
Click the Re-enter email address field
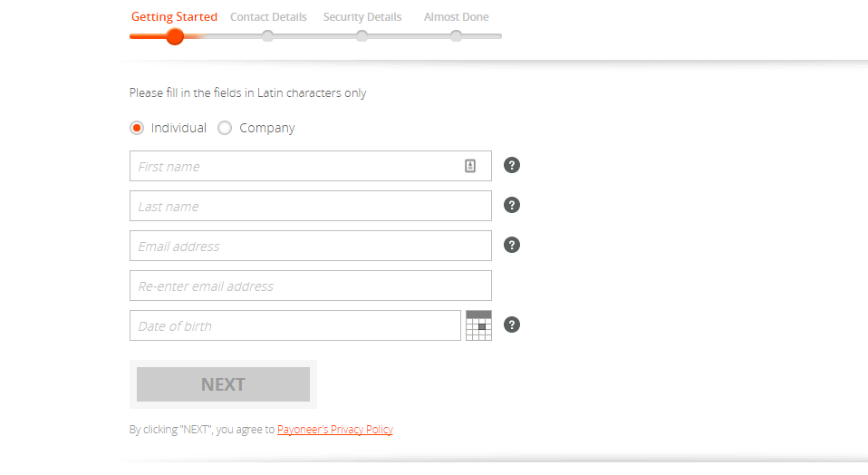(x=310, y=286)
